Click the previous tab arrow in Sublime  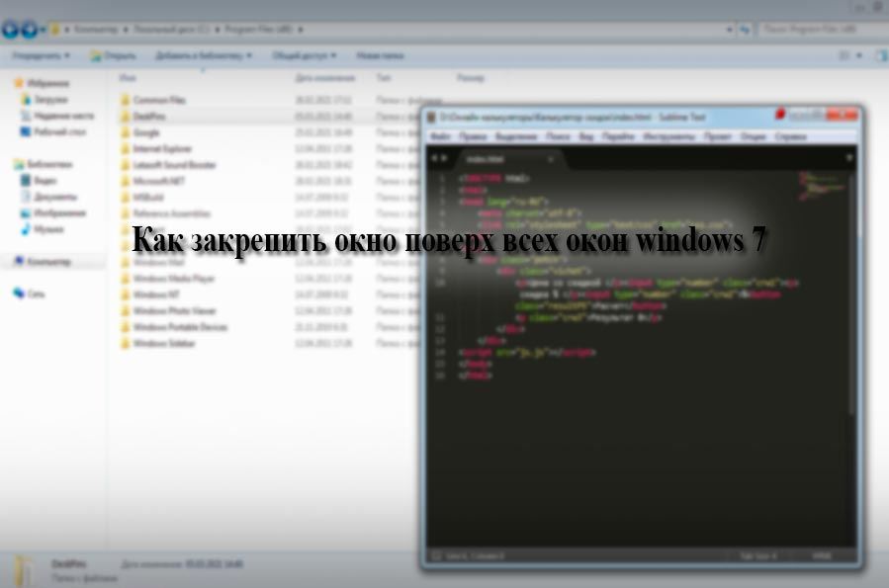[x=434, y=159]
